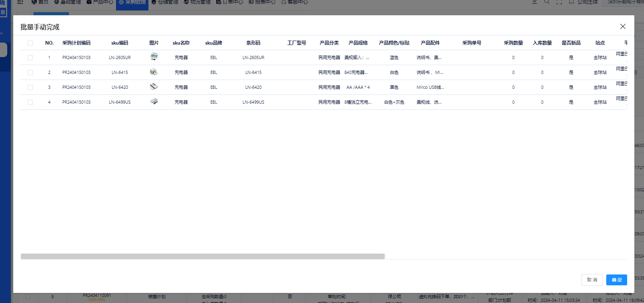Click the download icon in top bar
The width and height of the screenshot is (644, 303).
[x=534, y=2]
